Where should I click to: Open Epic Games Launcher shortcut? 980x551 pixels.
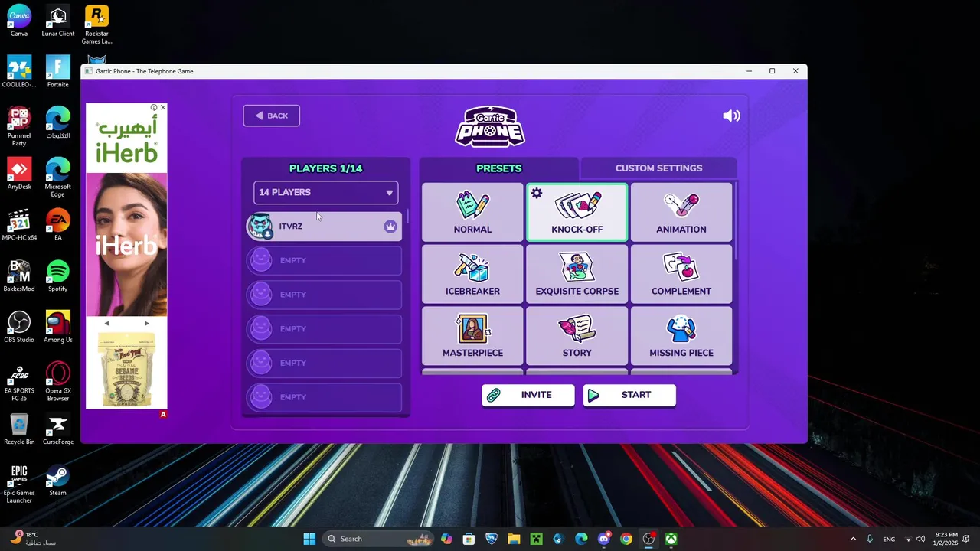click(x=19, y=484)
